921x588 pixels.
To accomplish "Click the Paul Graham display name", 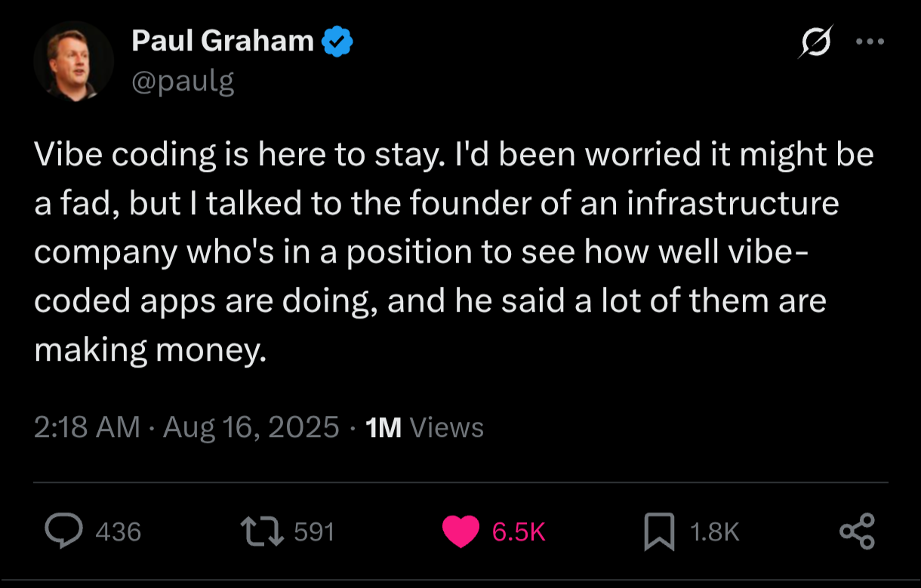I will pos(223,42).
